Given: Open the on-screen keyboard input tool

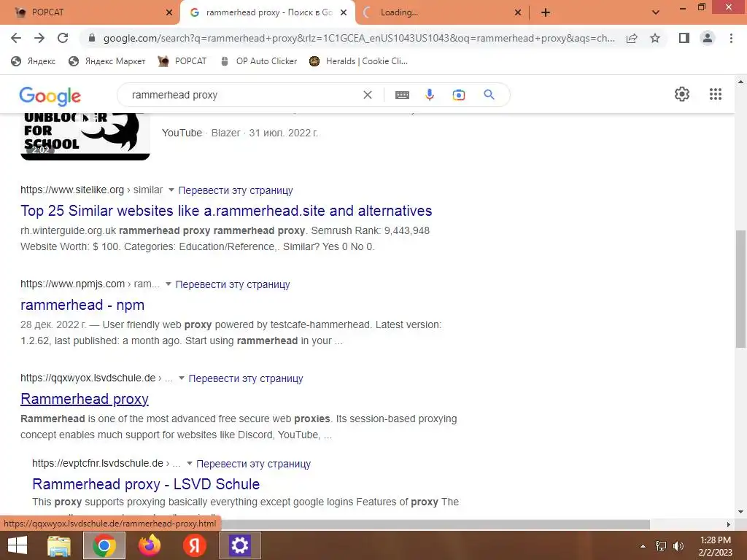Looking at the screenshot, I should coord(402,95).
